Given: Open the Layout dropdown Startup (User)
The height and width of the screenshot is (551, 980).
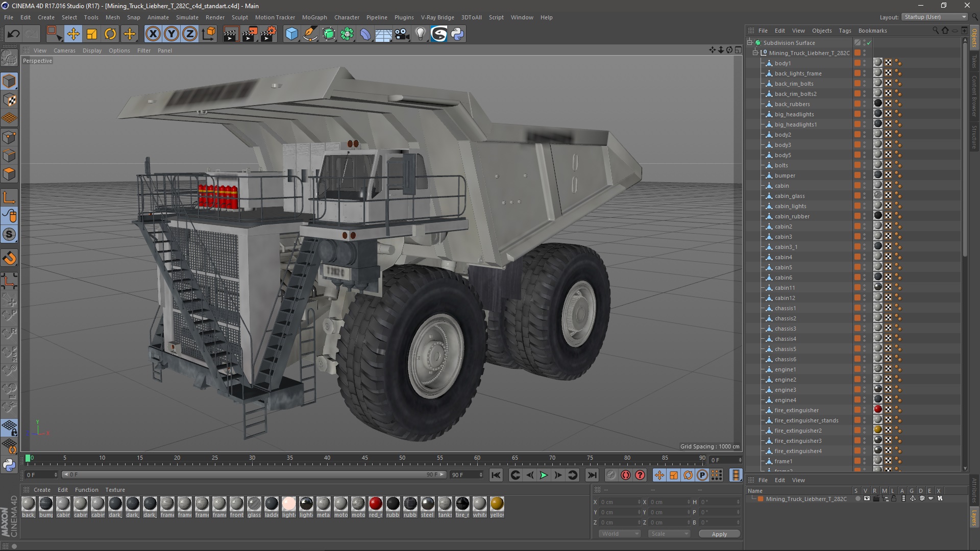Looking at the screenshot, I should [x=935, y=17].
